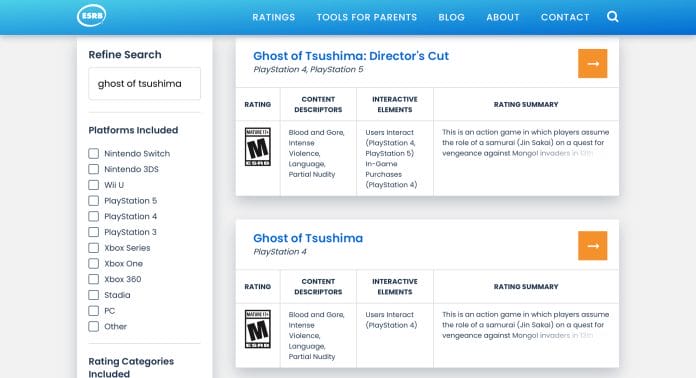Viewport: 696px width, 378px height.
Task: Click 'In-Game Purchases (PlayStation 4)' text
Action: click(391, 174)
